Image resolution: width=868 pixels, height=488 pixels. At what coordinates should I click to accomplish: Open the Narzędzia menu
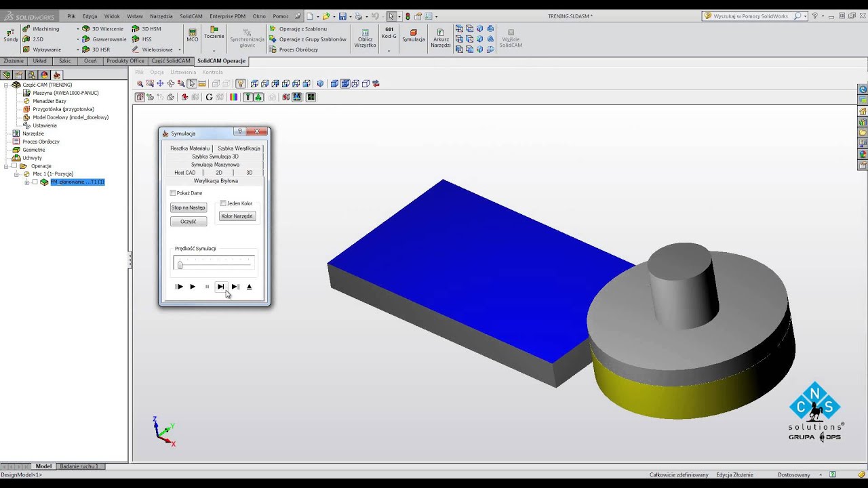pos(161,16)
